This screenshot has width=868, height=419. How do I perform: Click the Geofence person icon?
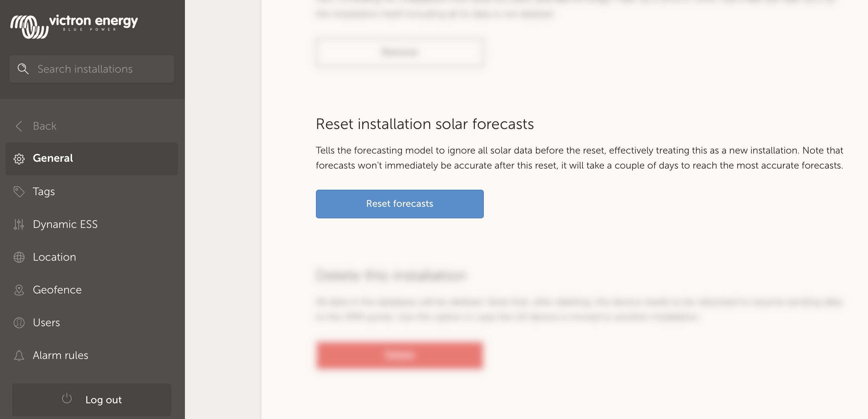pyautogui.click(x=18, y=289)
